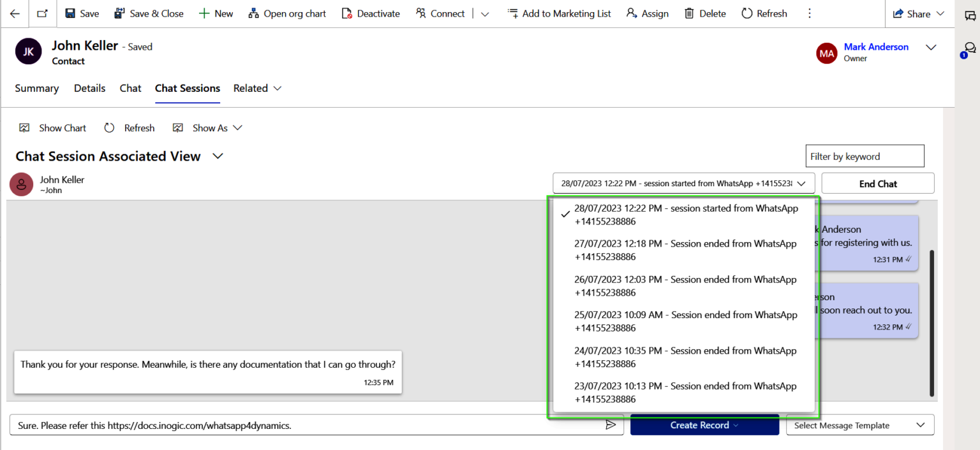Open the Show As dropdown

tap(208, 128)
